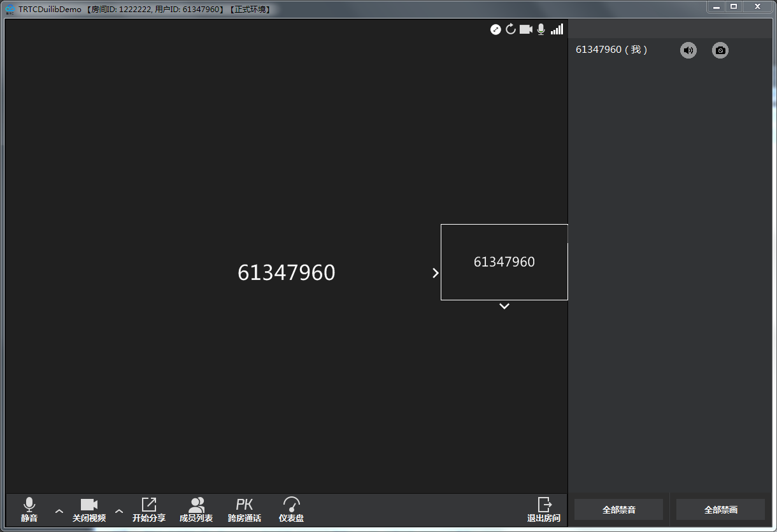Viewport: 777px width, 532px height.
Task: Click the TRTCDuilibDemo app icon in title bar
Action: click(10, 10)
